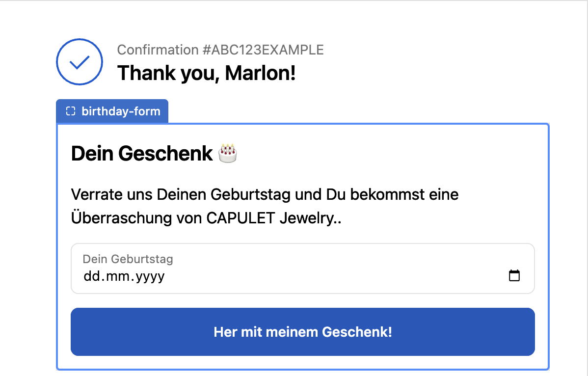Click the "Dein Geschenk" heading text
The height and width of the screenshot is (376, 588).
[142, 154]
